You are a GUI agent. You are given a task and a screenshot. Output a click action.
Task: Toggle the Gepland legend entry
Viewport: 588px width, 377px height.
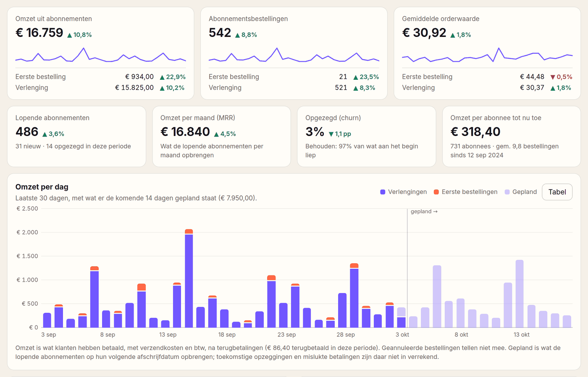click(x=521, y=192)
